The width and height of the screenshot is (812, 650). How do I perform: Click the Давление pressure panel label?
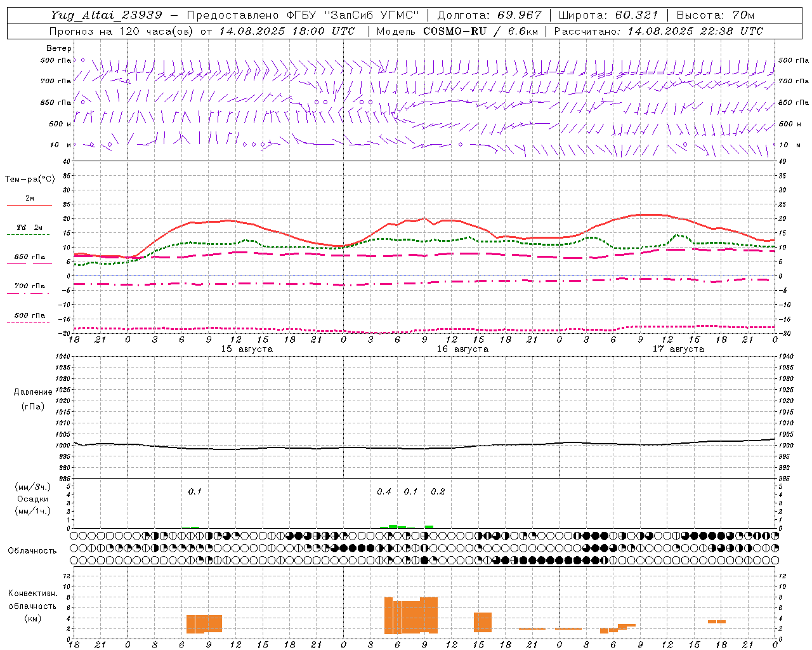click(x=33, y=392)
